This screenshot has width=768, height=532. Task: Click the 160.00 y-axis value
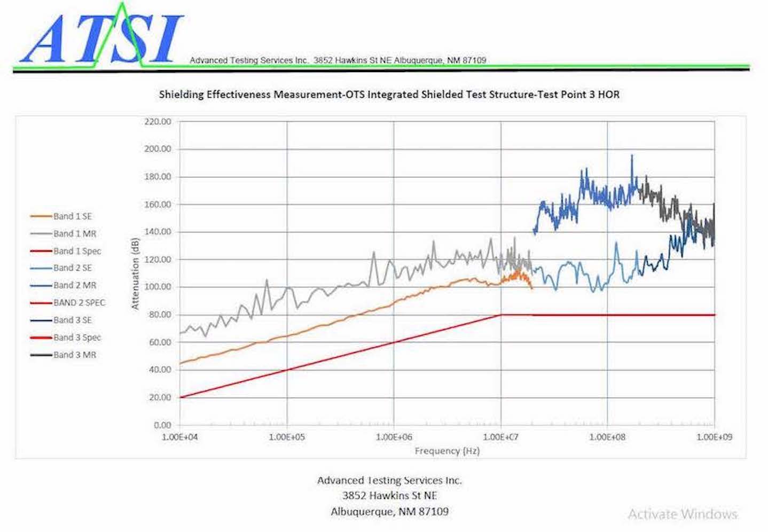coord(158,205)
